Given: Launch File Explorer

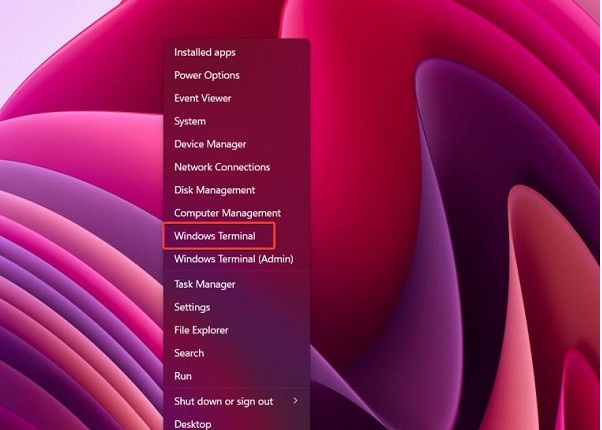Looking at the screenshot, I should [x=201, y=330].
